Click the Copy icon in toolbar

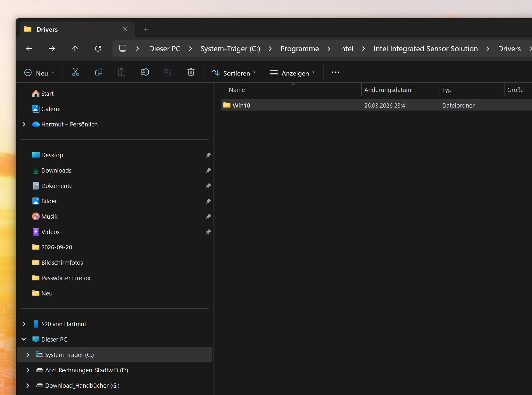point(99,72)
